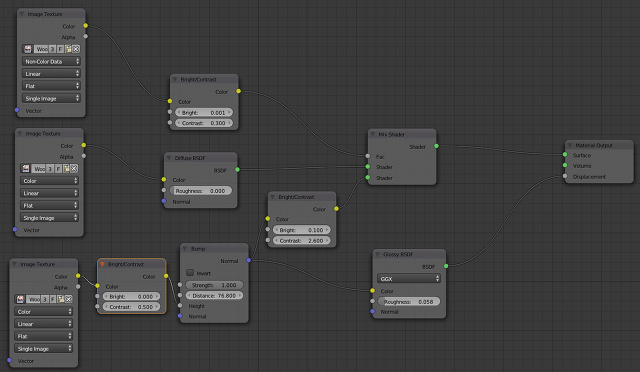Click green BSDF output socket of Diffuse BSDF
Viewport: 640px width, 372px height.
pyautogui.click(x=237, y=169)
